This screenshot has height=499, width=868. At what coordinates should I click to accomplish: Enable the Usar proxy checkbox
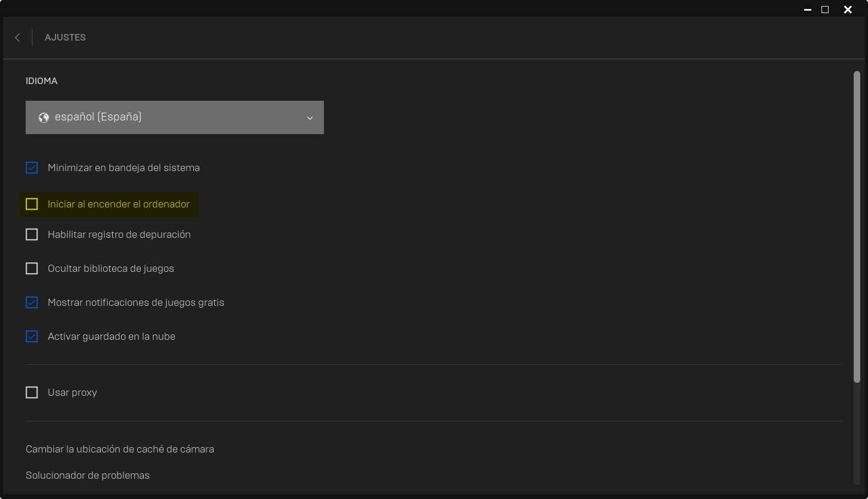32,393
